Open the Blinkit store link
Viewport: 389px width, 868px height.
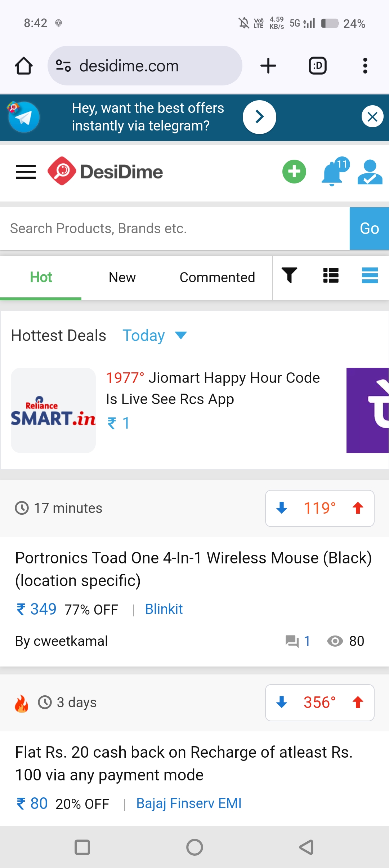coord(164,609)
